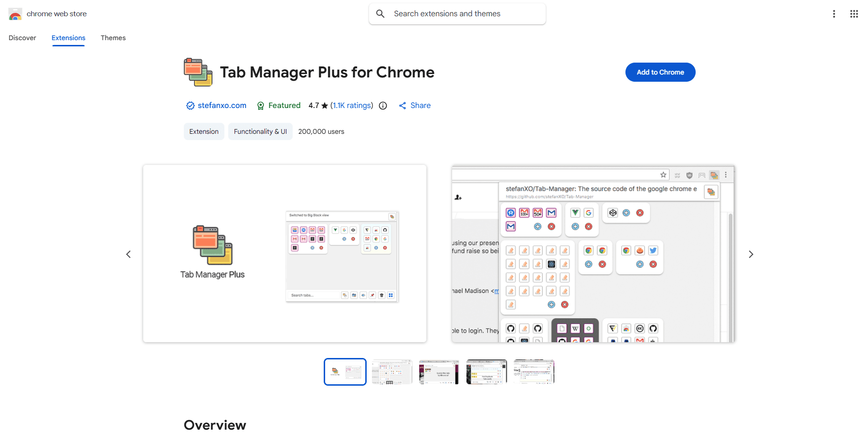
Task: Click the 'chrome web store' title text
Action: point(57,14)
